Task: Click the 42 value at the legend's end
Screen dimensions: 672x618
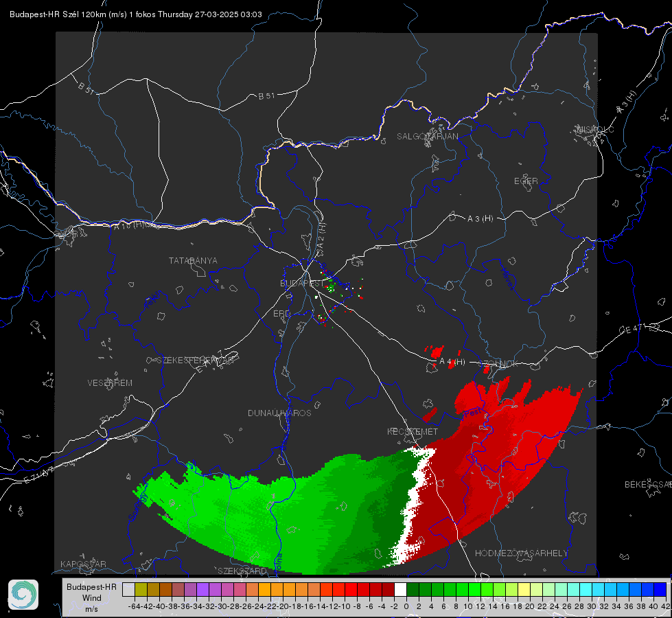Action: (665, 606)
